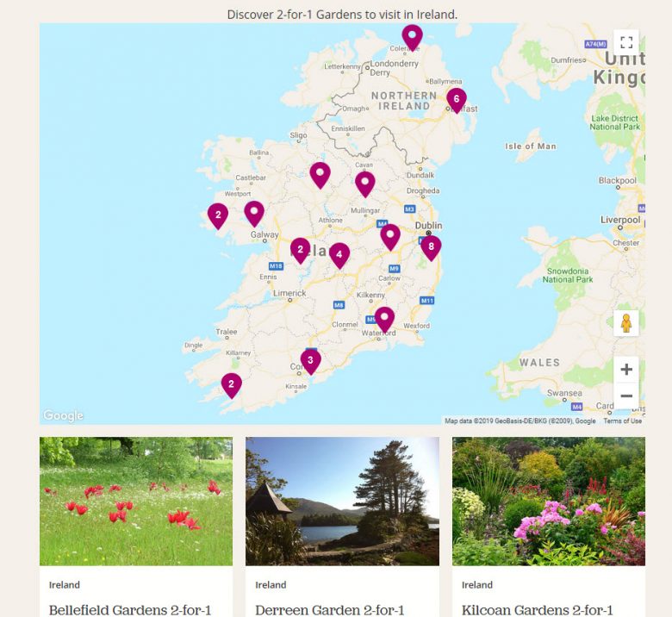Open Derreen Garden 2-for-1 title link
Image resolution: width=672 pixels, height=617 pixels.
point(330,610)
